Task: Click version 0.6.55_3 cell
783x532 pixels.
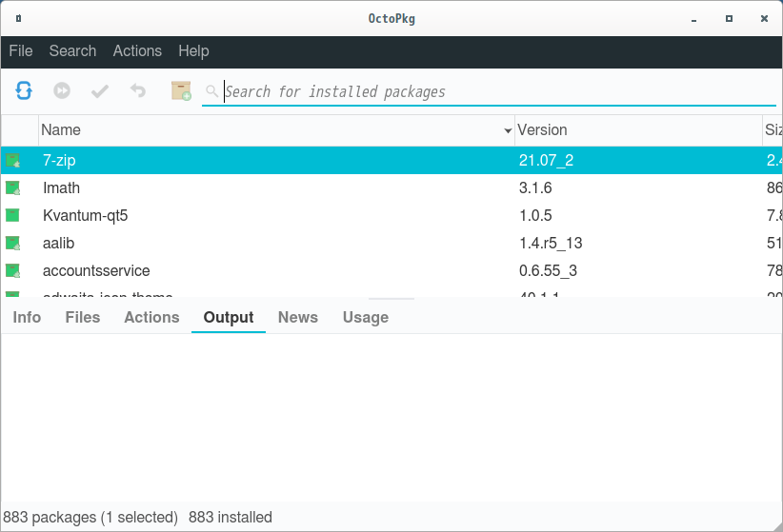Action: [549, 270]
